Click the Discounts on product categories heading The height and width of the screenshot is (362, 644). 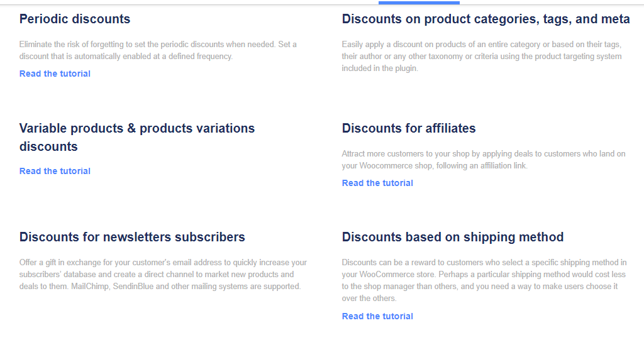coord(486,19)
